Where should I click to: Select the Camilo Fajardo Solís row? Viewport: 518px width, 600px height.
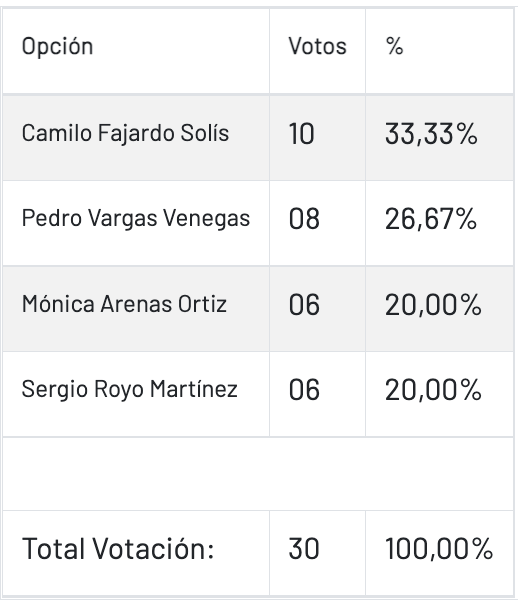pyautogui.click(x=258, y=137)
